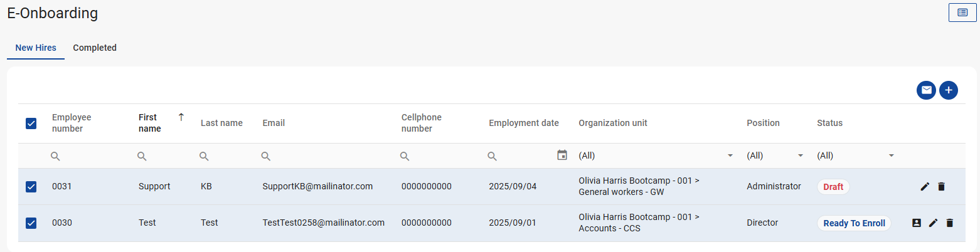Edit the Support KB draft record

[x=925, y=186]
